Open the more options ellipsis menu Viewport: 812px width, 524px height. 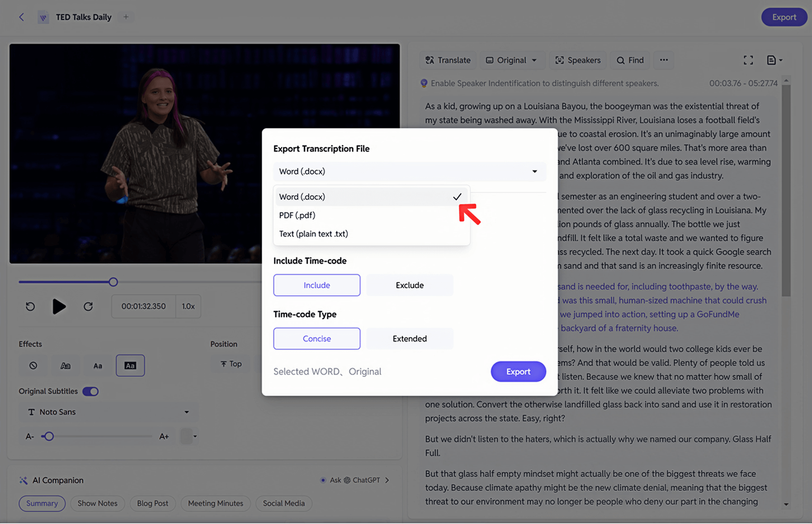[x=664, y=60]
